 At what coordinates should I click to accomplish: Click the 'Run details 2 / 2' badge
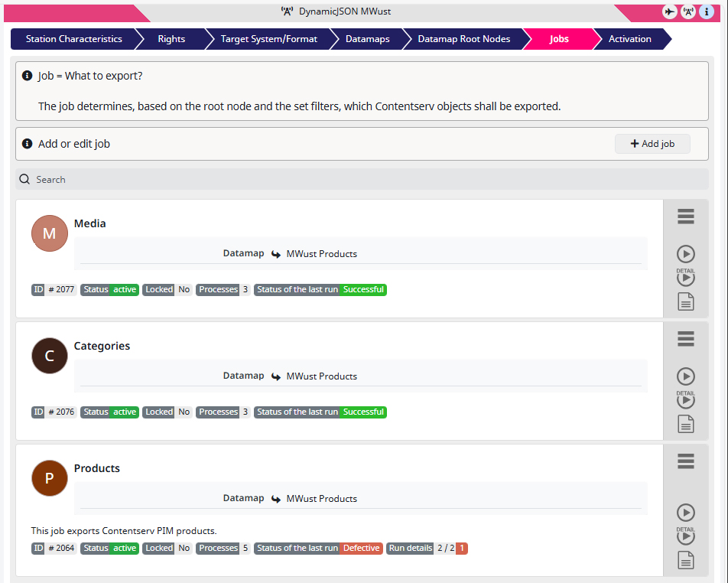[427, 548]
